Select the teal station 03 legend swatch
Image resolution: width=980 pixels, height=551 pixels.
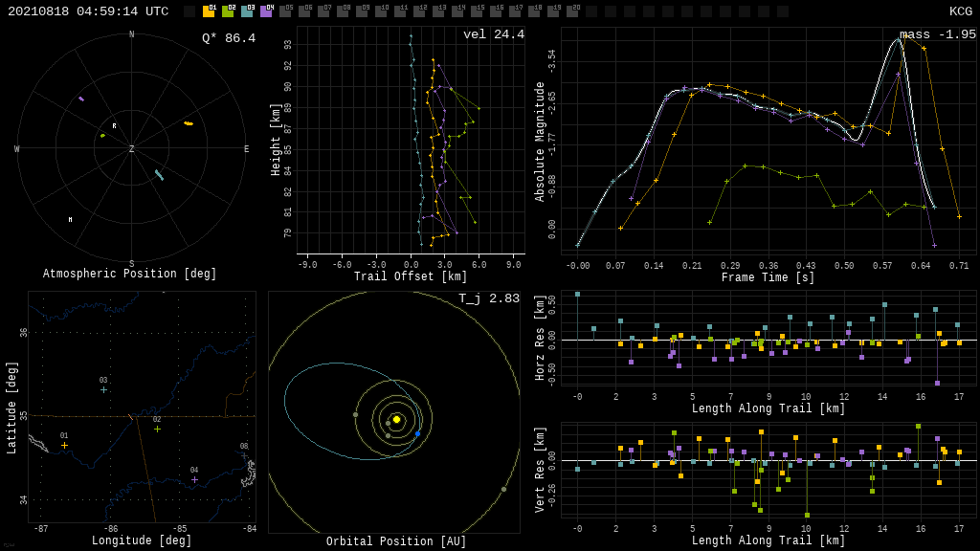pyautogui.click(x=247, y=11)
